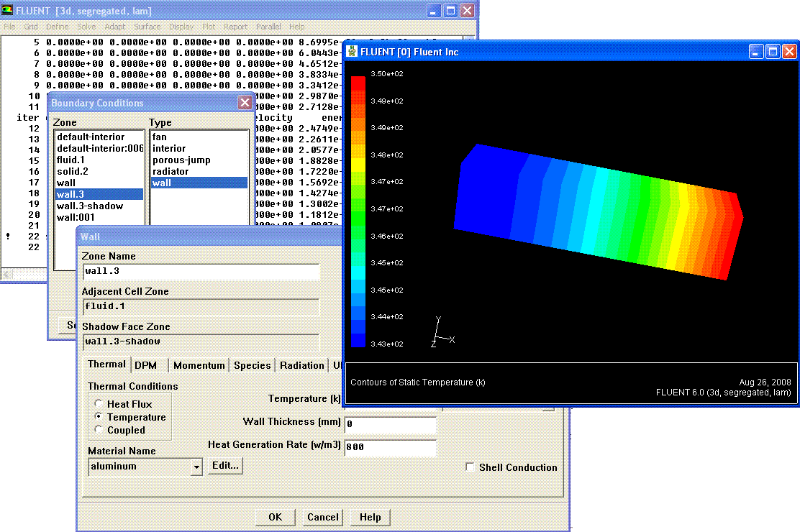The height and width of the screenshot is (532, 800).
Task: Select the Temperature thermal condition
Action: coord(99,417)
